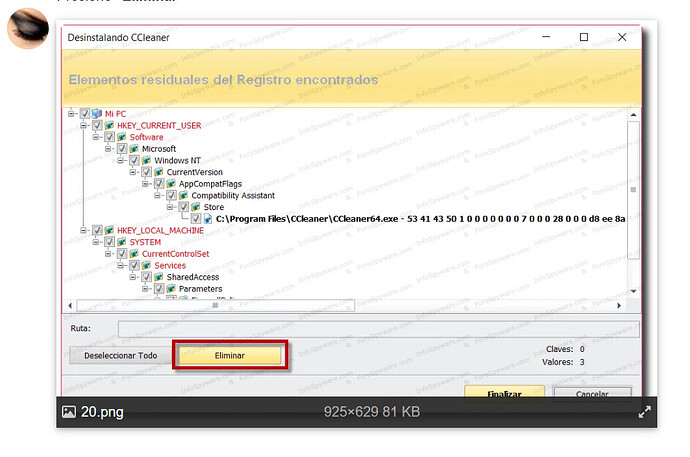Click the Windows NT registry key icon
The width and height of the screenshot is (690, 457).
tap(146, 160)
